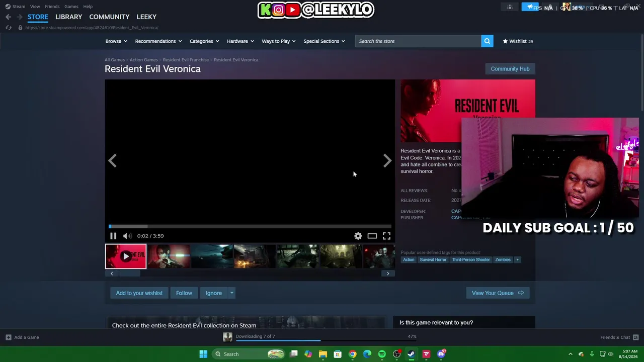The height and width of the screenshot is (362, 644).
Task: Launch Google Chrome from taskbar
Action: point(353,354)
